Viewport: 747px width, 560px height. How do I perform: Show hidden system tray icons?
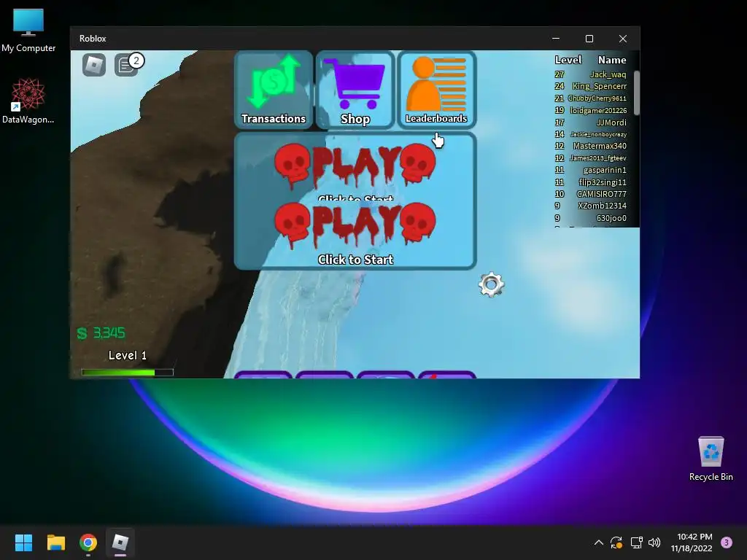(x=599, y=542)
